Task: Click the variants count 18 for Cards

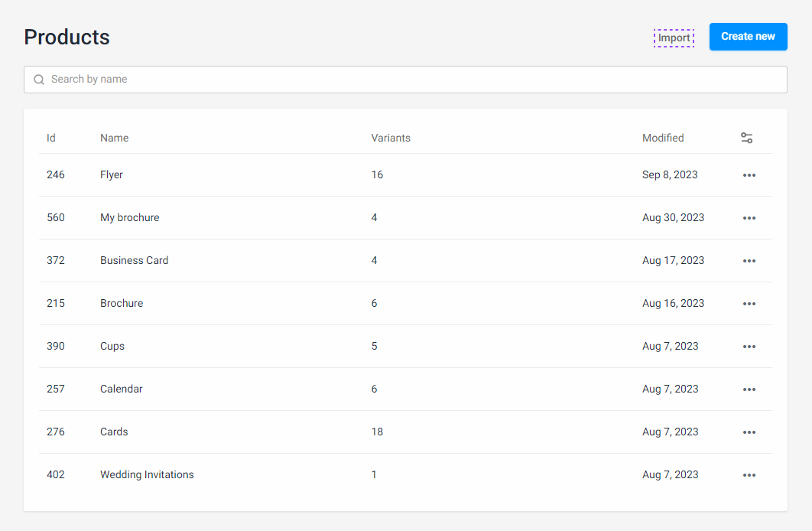Action: [377, 432]
